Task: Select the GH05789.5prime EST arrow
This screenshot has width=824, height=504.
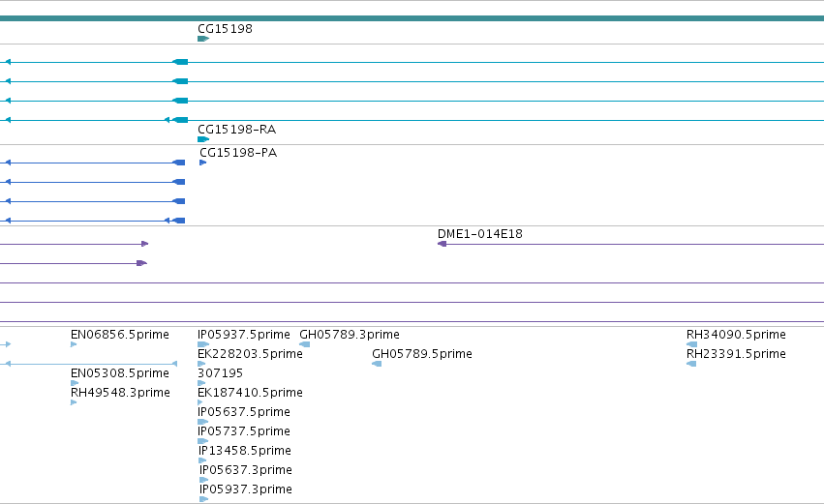Action: (x=377, y=365)
